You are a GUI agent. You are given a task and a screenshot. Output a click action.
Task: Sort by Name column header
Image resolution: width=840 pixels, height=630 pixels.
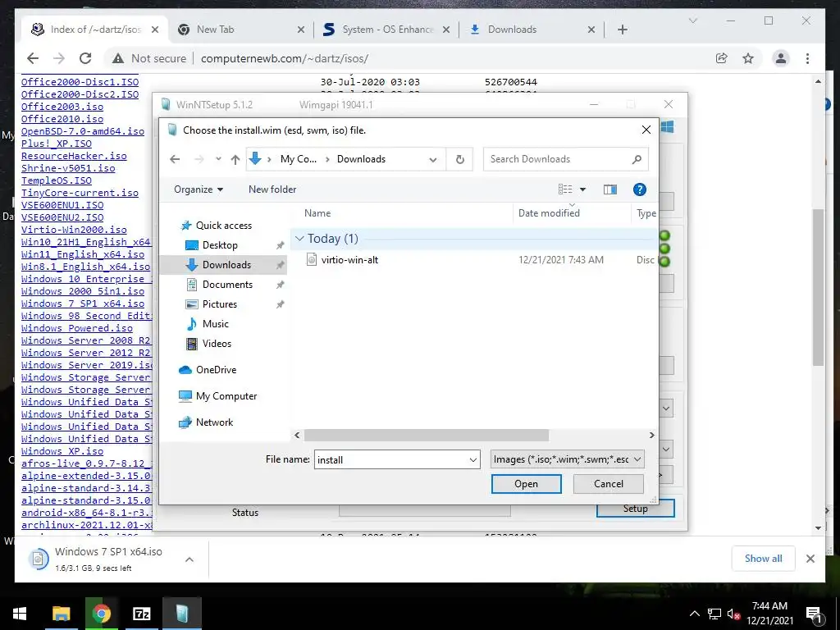tap(317, 213)
